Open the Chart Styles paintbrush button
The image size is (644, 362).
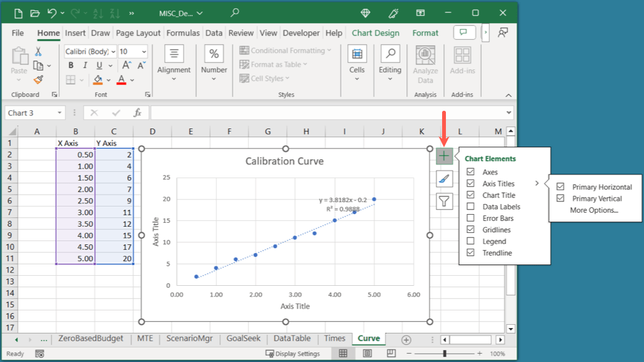tap(444, 179)
